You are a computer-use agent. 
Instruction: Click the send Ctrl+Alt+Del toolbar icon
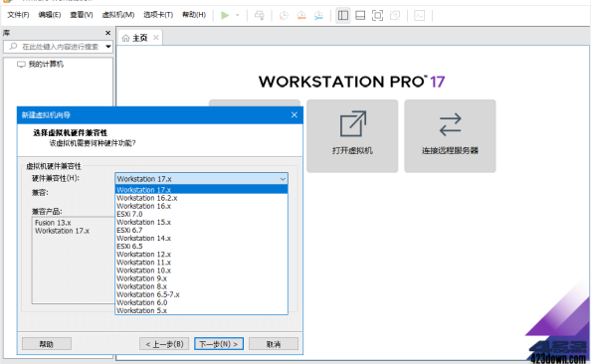pyautogui.click(x=259, y=15)
